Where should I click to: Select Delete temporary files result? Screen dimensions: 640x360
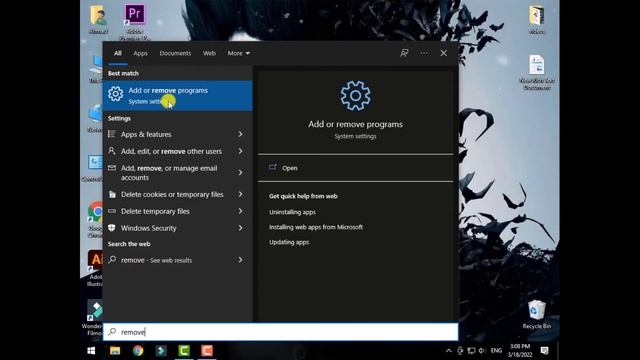pyautogui.click(x=178, y=211)
